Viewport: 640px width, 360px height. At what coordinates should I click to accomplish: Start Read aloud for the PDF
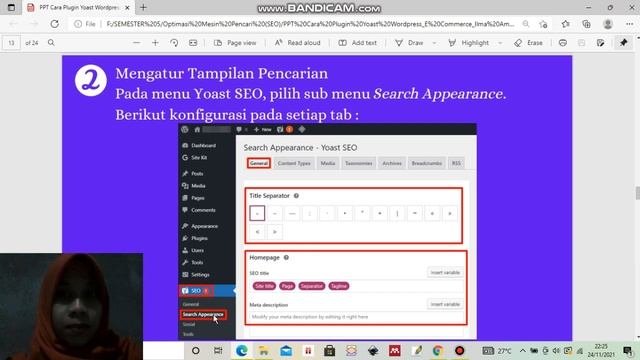point(298,42)
